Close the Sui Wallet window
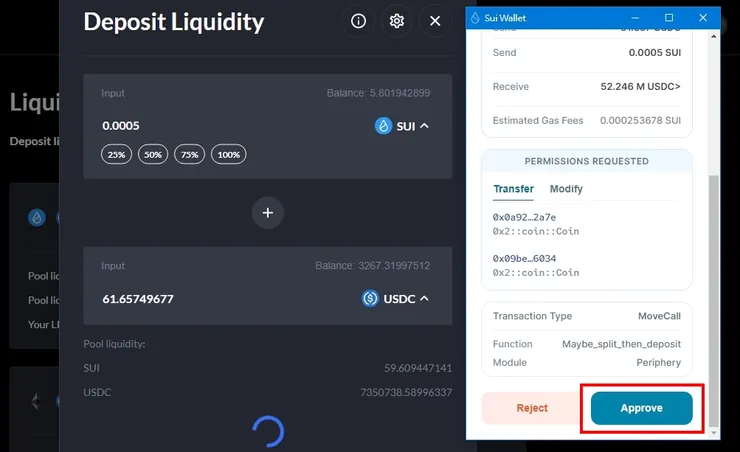Image resolution: width=740 pixels, height=452 pixels. 703,18
